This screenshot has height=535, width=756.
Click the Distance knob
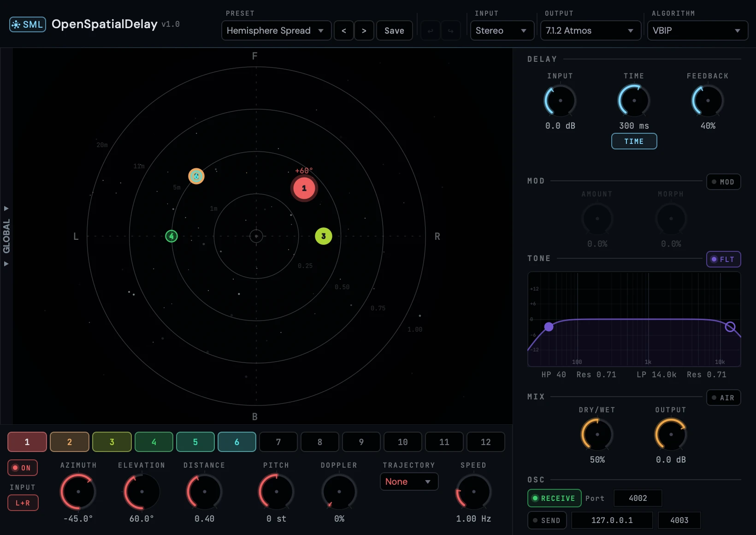(205, 492)
